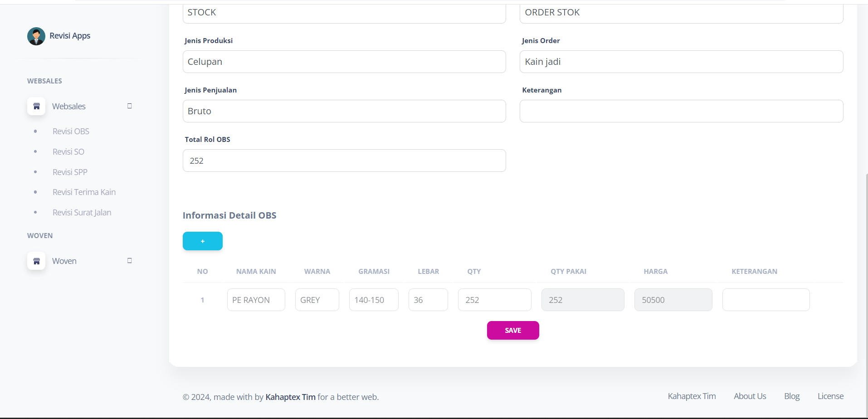Focus the Keterangan input at top
868x419 pixels.
(x=681, y=111)
